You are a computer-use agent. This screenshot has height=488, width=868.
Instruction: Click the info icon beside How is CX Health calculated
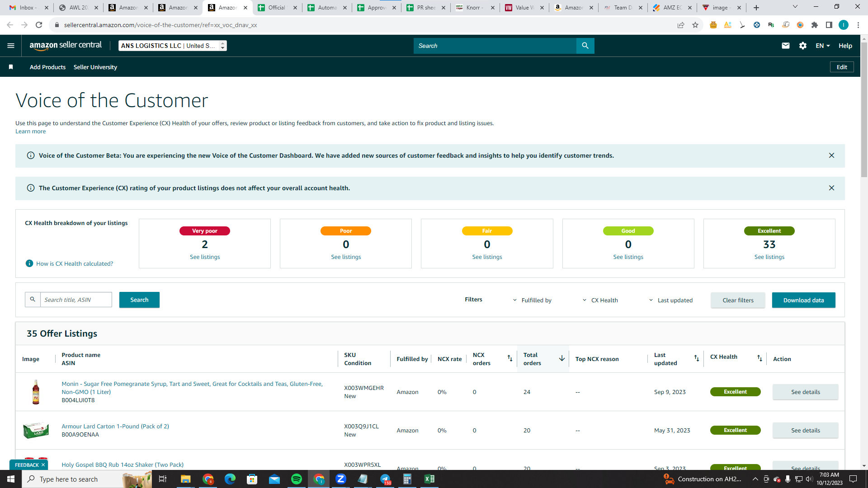pos(29,263)
